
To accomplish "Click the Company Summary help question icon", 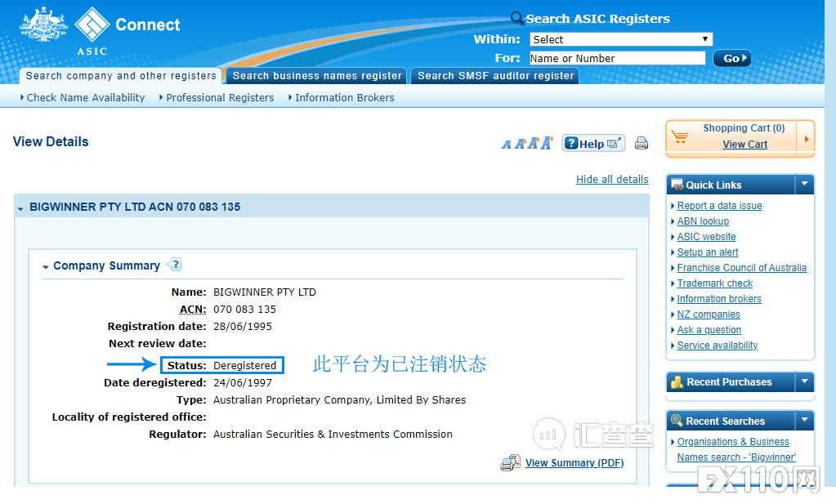I will [x=174, y=265].
